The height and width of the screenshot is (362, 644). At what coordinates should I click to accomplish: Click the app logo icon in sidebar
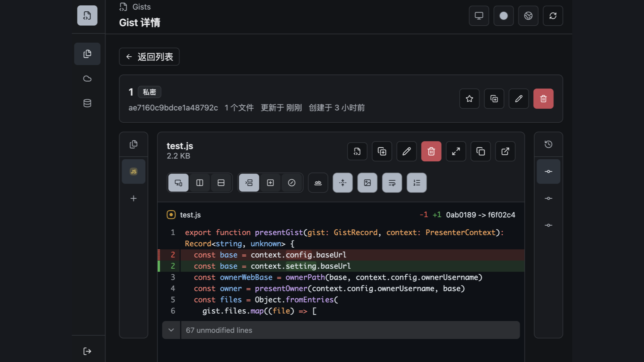(87, 16)
